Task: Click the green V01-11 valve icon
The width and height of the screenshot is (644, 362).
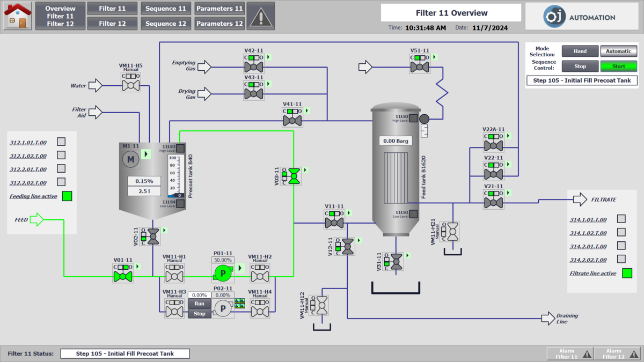Action: point(123,277)
